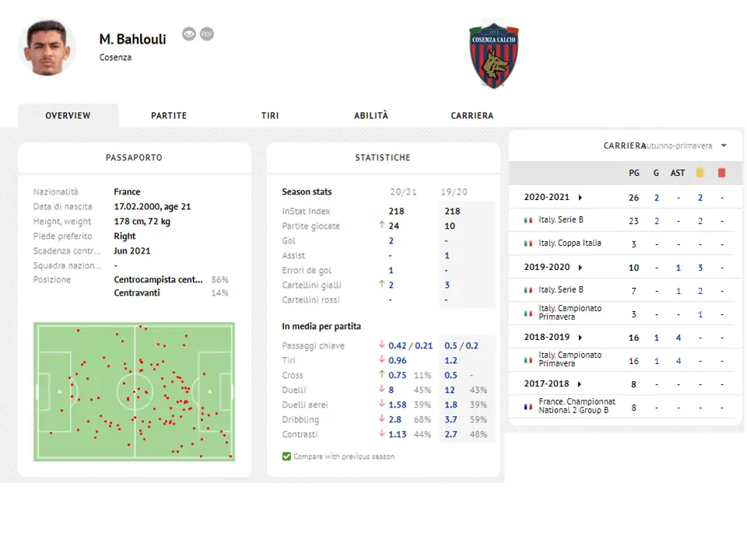This screenshot has width=747, height=560.
Task: Click the green up arrow beside Partite giocate
Action: click(381, 226)
